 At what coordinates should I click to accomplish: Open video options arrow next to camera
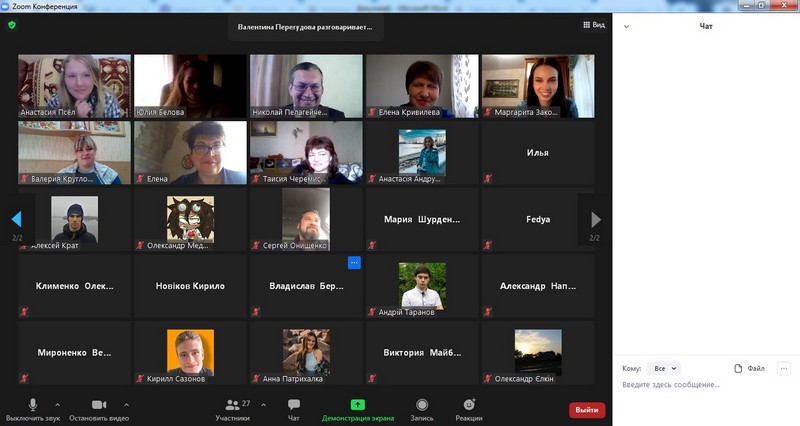click(x=127, y=405)
